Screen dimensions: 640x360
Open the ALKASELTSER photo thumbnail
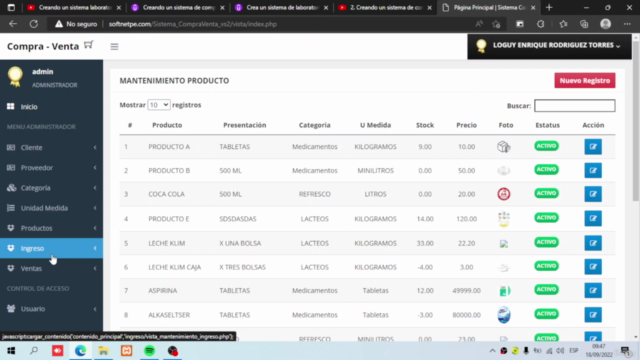click(x=504, y=315)
